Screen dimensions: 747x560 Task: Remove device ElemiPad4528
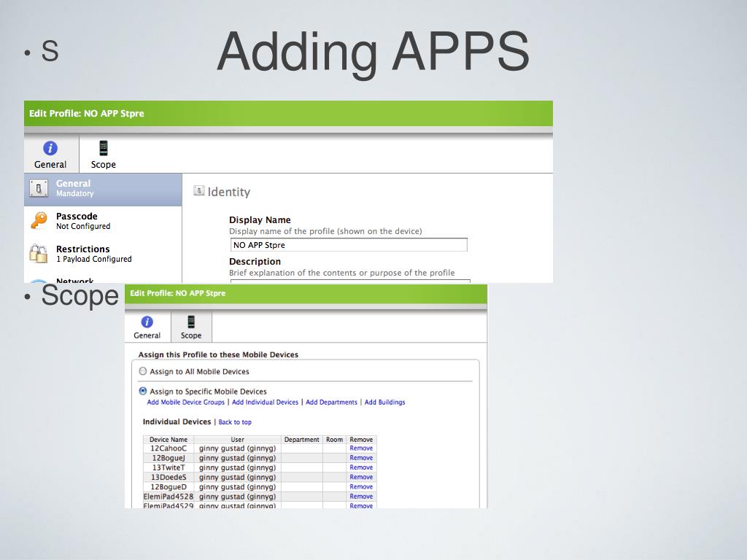361,496
